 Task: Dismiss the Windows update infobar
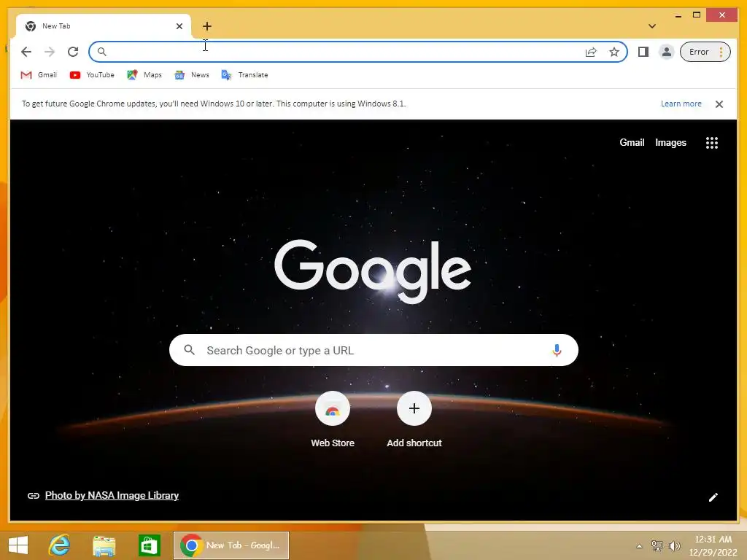point(719,104)
